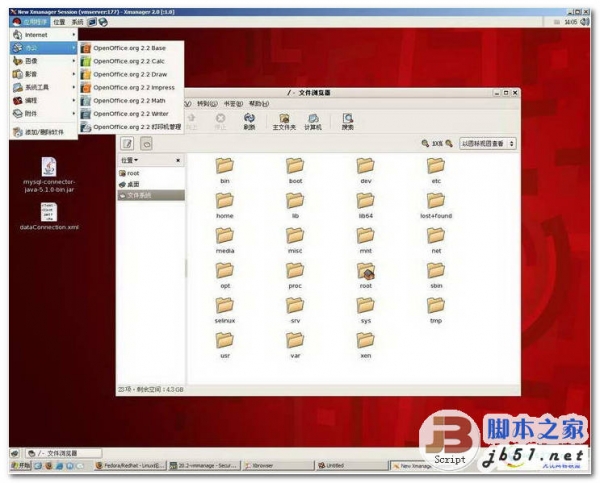
Task: Open the view-as icon view dropdown
Action: click(x=488, y=144)
